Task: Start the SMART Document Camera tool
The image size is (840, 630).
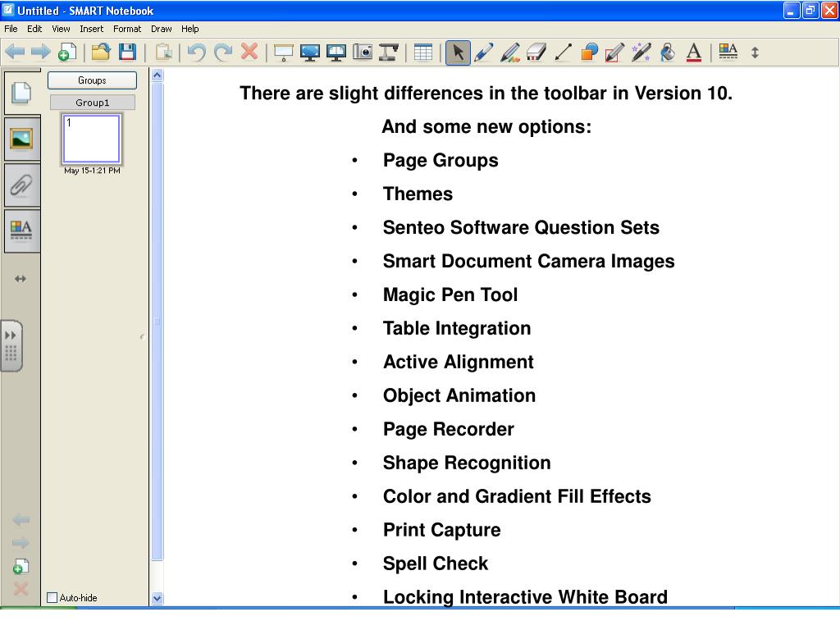Action: point(389,52)
